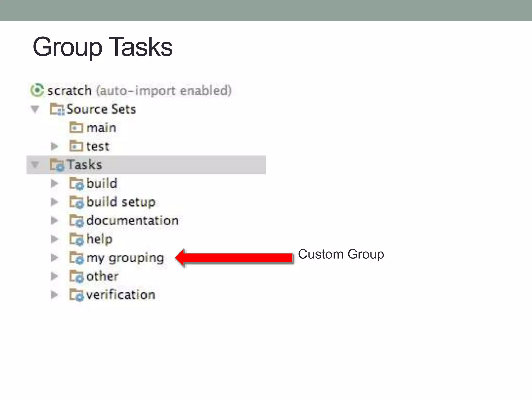This screenshot has width=532, height=399.
Task: Click the Source Sets folder icon
Action: (57, 109)
